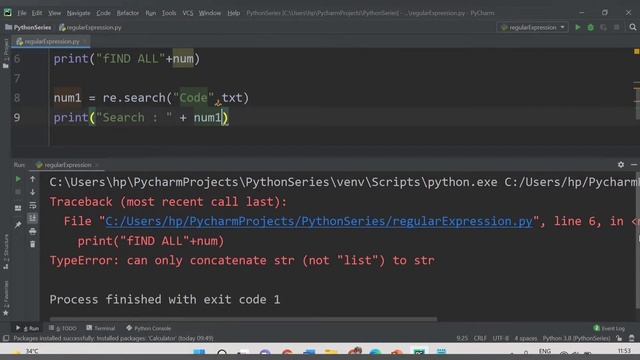Click the Stop icon in top toolbar
The width and height of the screenshot is (640, 360).
(616, 27)
